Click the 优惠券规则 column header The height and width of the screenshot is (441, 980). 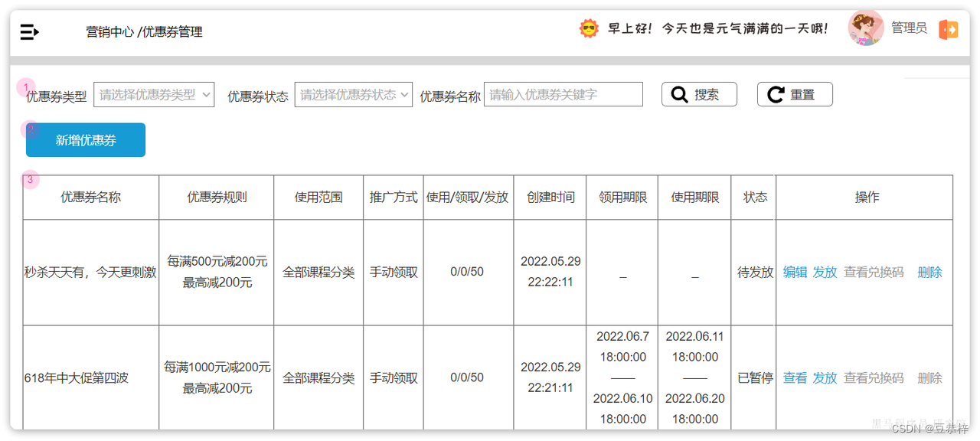[x=217, y=198]
